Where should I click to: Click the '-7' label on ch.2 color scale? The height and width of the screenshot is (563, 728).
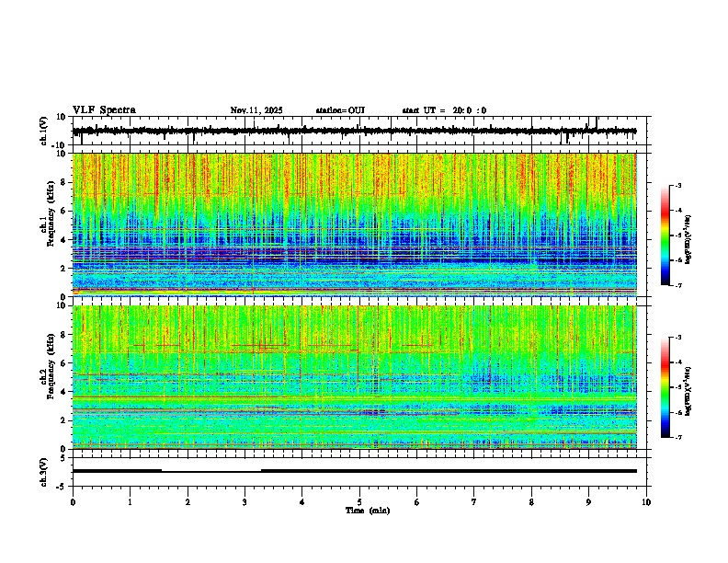pyautogui.click(x=678, y=437)
